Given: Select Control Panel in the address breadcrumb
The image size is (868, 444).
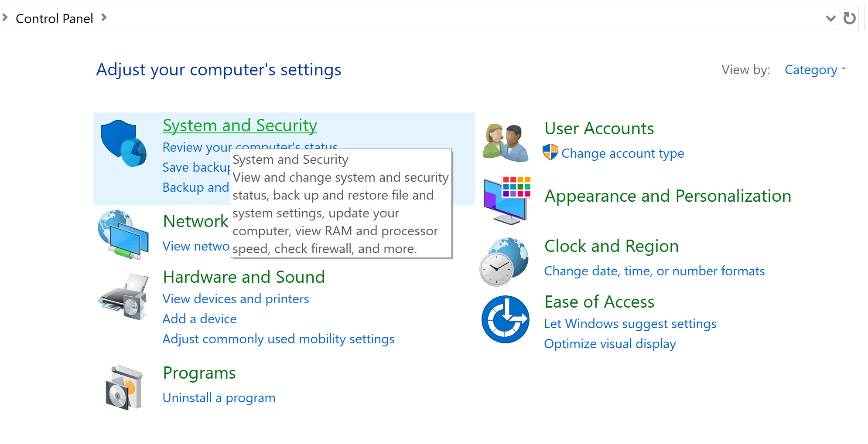Looking at the screenshot, I should [55, 19].
